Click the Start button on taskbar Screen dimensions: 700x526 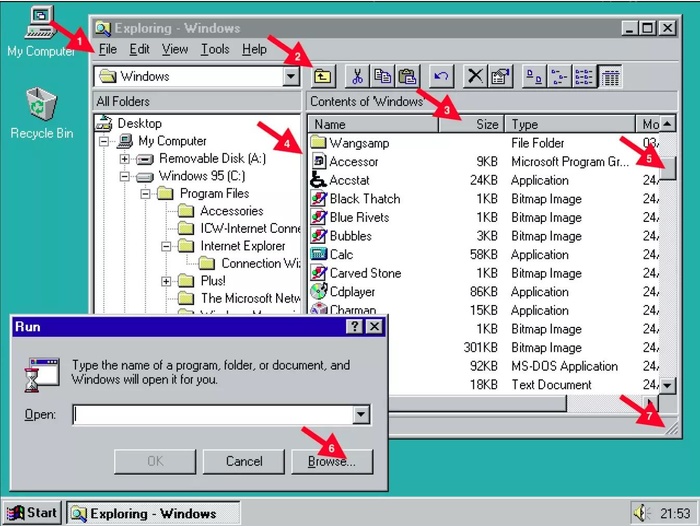(31, 513)
